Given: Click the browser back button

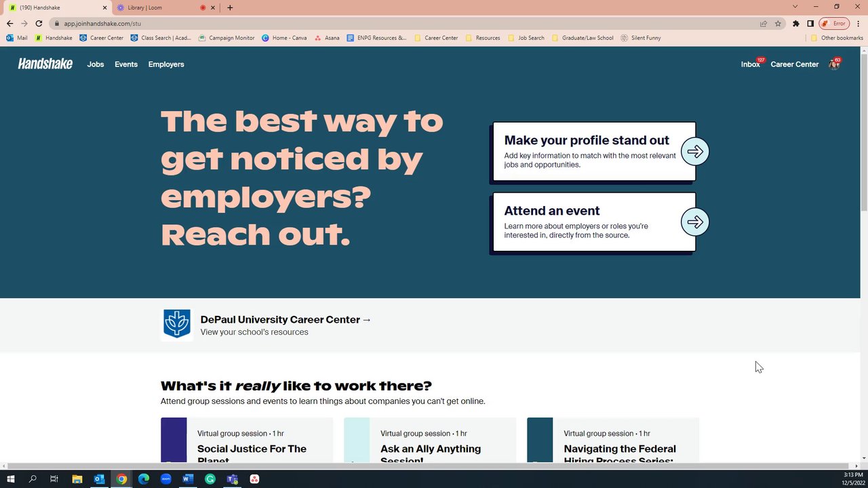Looking at the screenshot, I should (x=9, y=23).
